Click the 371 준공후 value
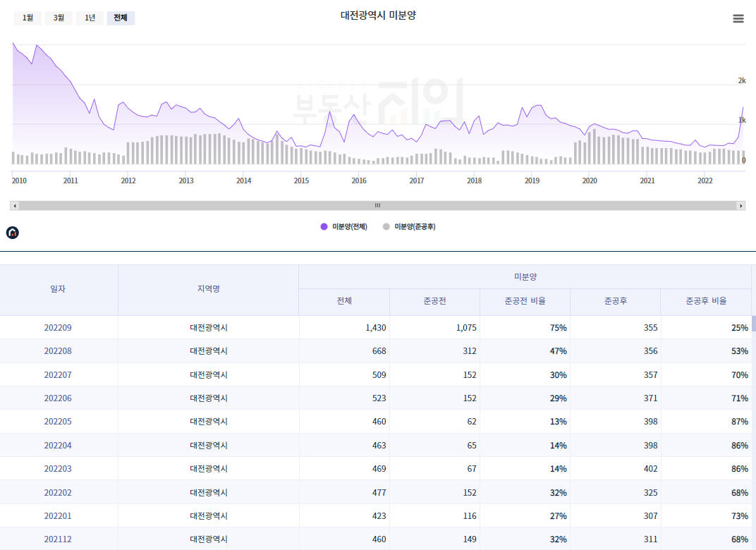This screenshot has width=756, height=550. coord(650,398)
